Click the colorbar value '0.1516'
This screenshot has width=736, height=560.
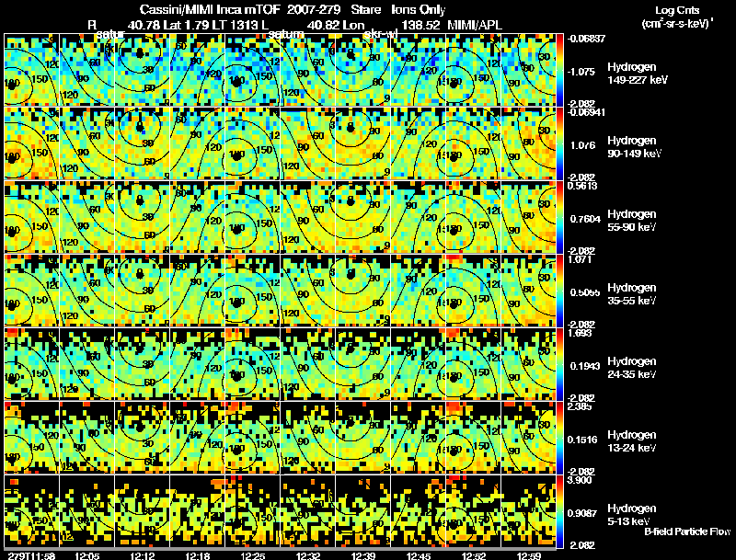[582, 440]
